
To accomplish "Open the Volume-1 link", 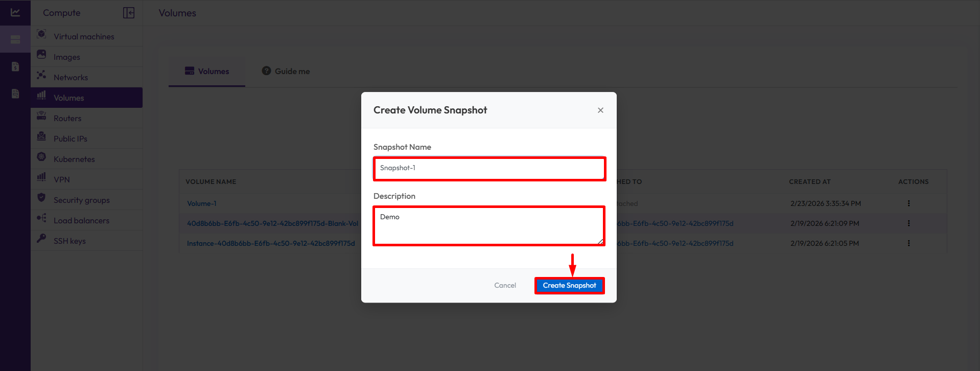I will tap(201, 203).
